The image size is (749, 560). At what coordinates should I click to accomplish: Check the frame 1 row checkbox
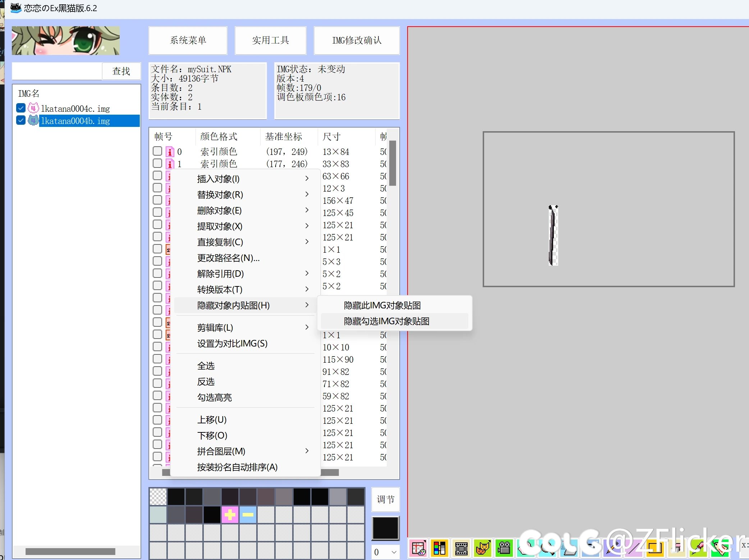click(x=157, y=163)
